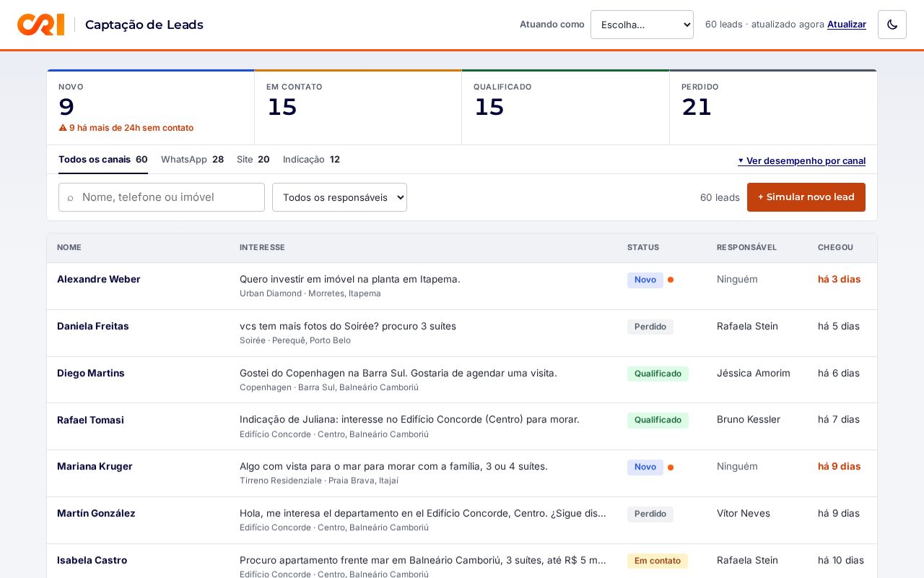Focus the name, phone or property search field
The image size is (924, 578).
tap(162, 197)
